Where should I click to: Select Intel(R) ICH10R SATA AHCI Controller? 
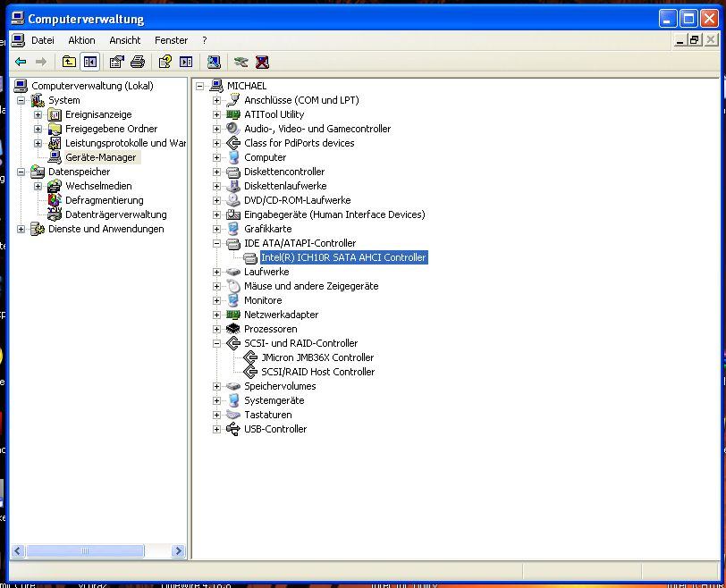click(343, 257)
